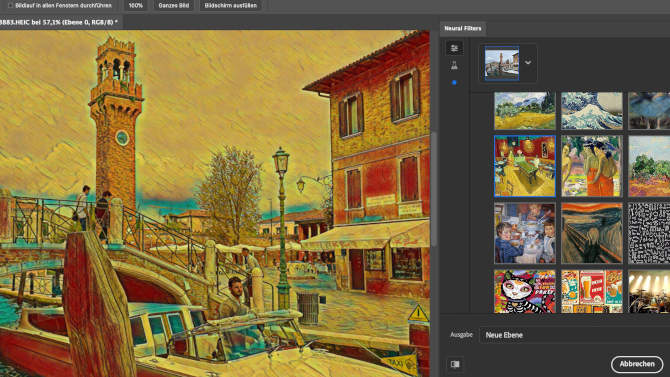The width and height of the screenshot is (670, 377).
Task: Choose the concert stage lights style
Action: [649, 292]
